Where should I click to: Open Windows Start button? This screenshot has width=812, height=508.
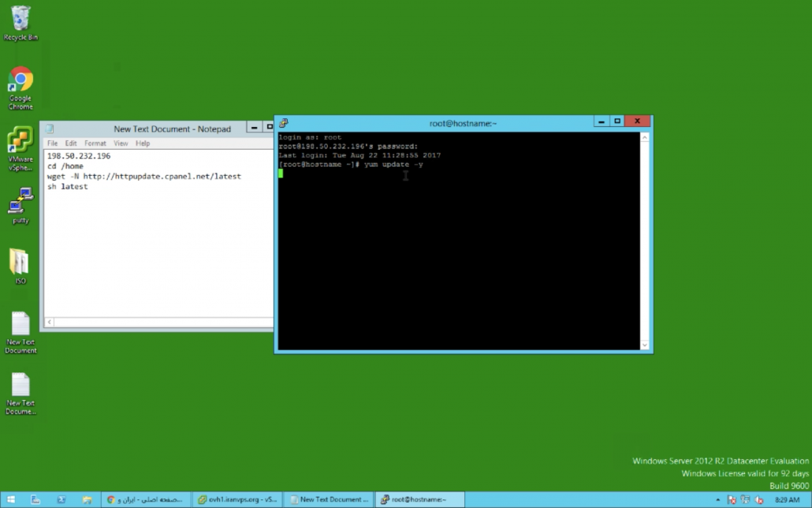click(11, 499)
